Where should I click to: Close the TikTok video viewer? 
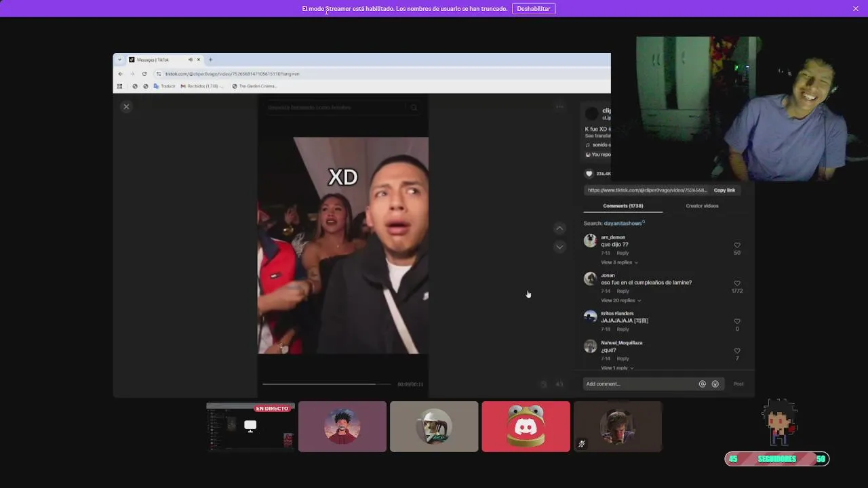(x=126, y=106)
